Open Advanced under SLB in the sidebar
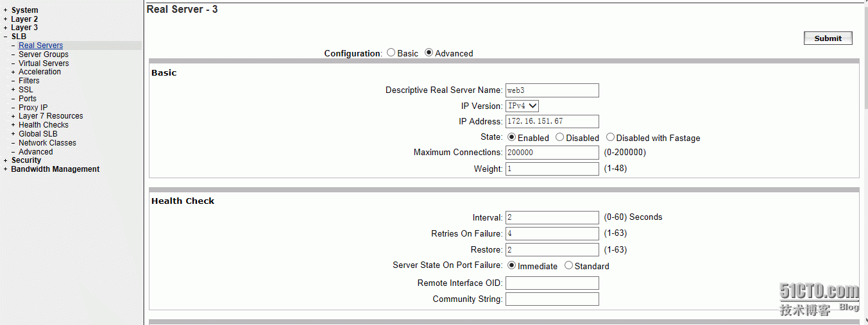The image size is (868, 325). point(36,152)
